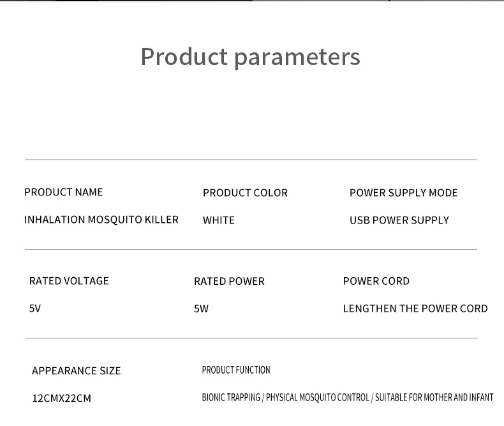Select the RATED POWER label
Image resolution: width=504 pixels, height=426 pixels.
pyautogui.click(x=229, y=281)
